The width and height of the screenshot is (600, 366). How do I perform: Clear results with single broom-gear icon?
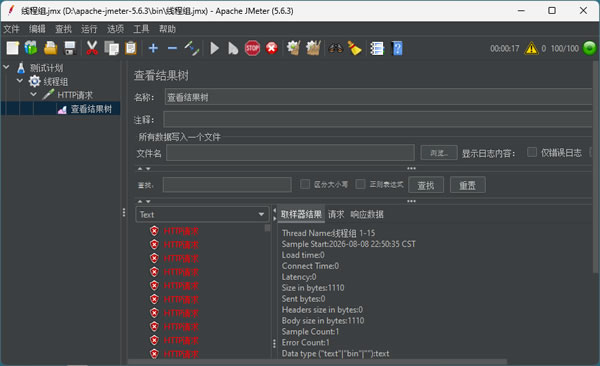(293, 48)
